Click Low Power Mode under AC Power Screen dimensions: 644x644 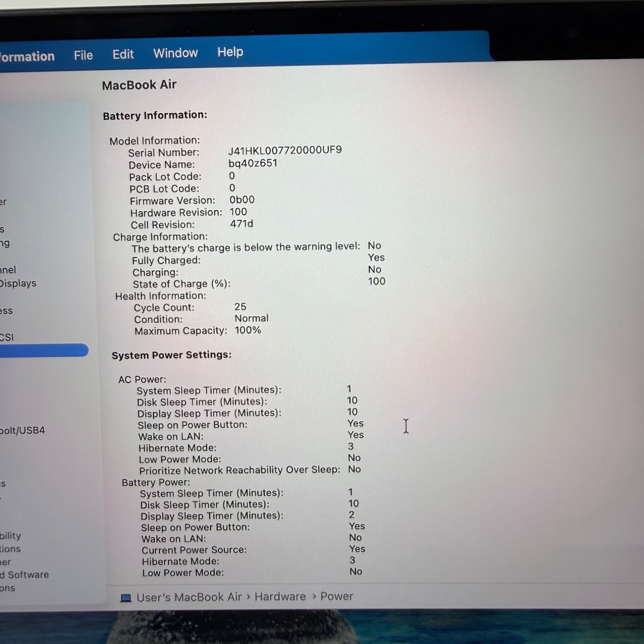180,459
